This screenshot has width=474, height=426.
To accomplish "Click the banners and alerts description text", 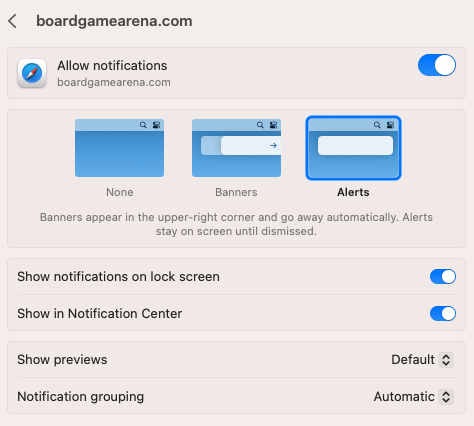I will point(236,224).
